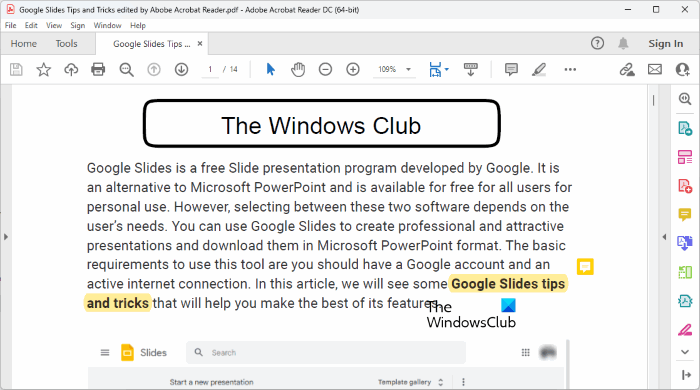Screen dimensions: 700x390
Task: Show more tools chevron in sidebar
Action: tap(685, 352)
